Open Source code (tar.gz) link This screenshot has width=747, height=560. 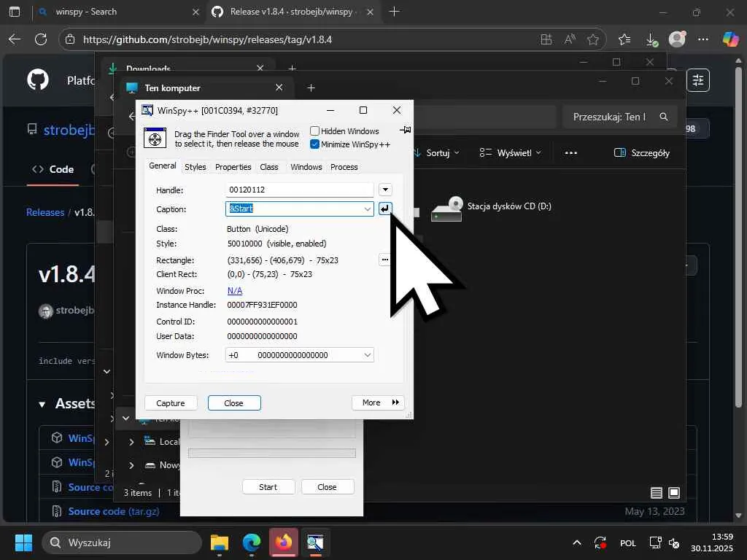(x=114, y=511)
